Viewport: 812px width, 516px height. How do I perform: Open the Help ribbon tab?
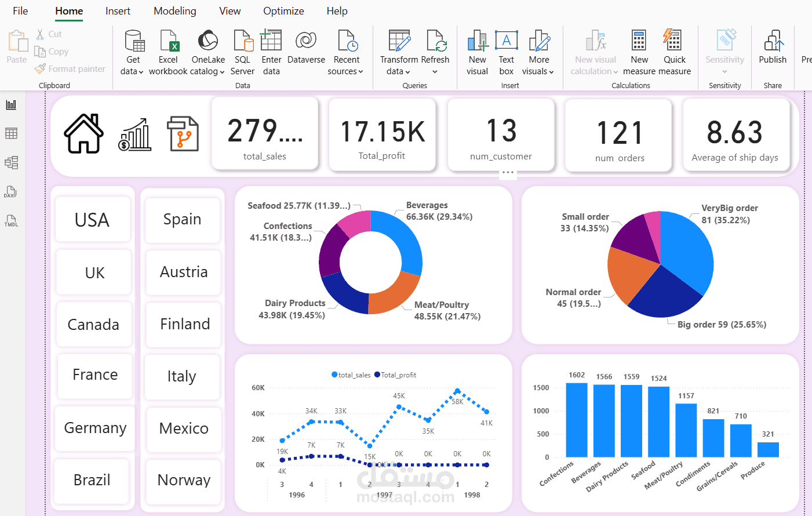(337, 11)
